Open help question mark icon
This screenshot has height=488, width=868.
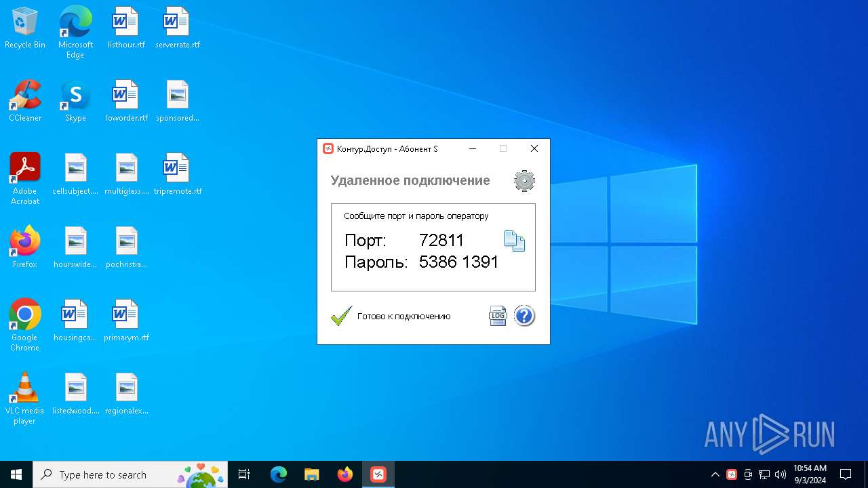(x=524, y=316)
